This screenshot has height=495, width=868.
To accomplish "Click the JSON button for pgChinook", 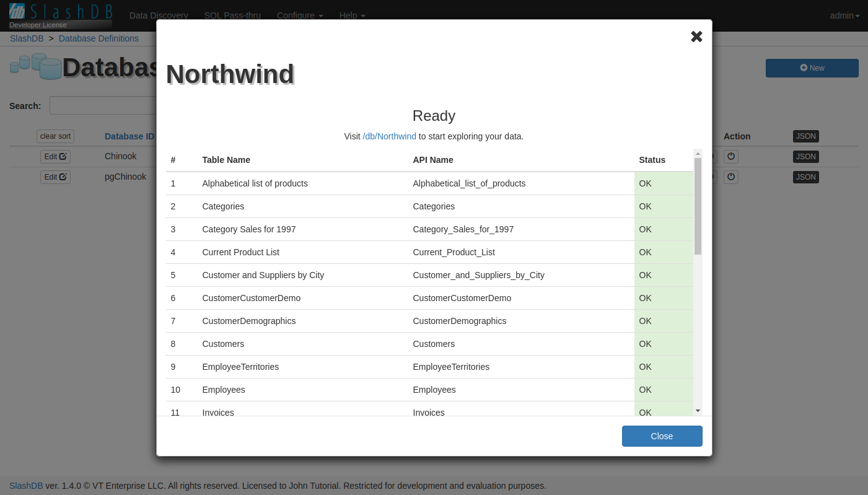I will click(x=806, y=177).
